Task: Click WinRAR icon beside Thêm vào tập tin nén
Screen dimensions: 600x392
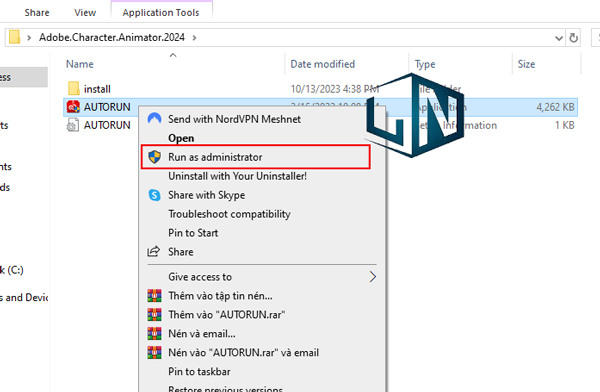Action: pyautogui.click(x=154, y=296)
